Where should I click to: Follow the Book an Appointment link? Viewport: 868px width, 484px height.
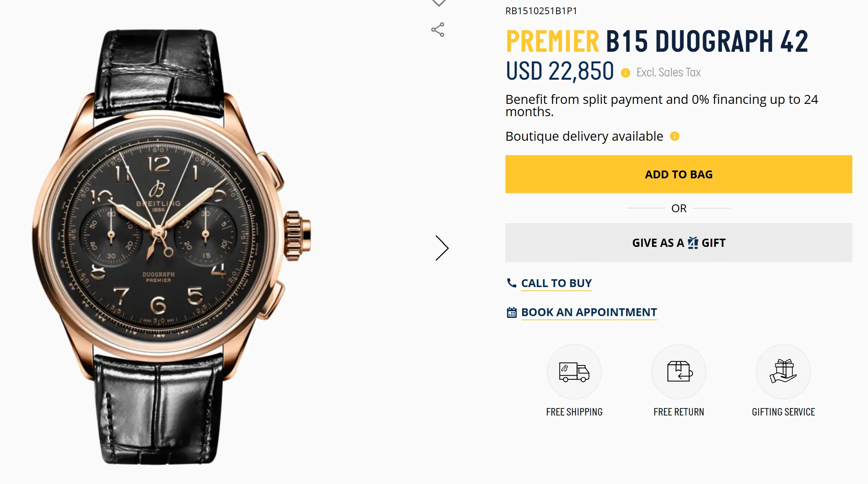click(589, 312)
